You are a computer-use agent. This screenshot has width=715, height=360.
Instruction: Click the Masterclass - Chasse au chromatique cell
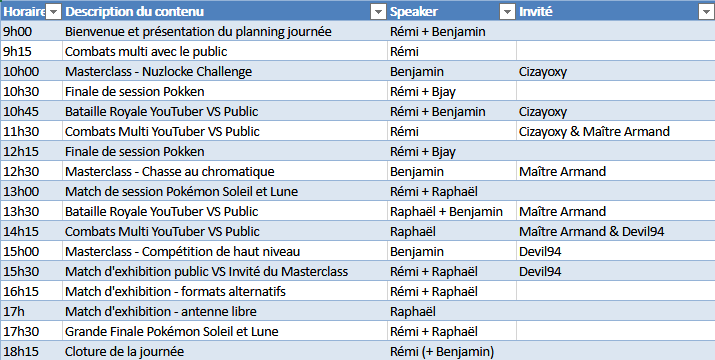[225, 172]
